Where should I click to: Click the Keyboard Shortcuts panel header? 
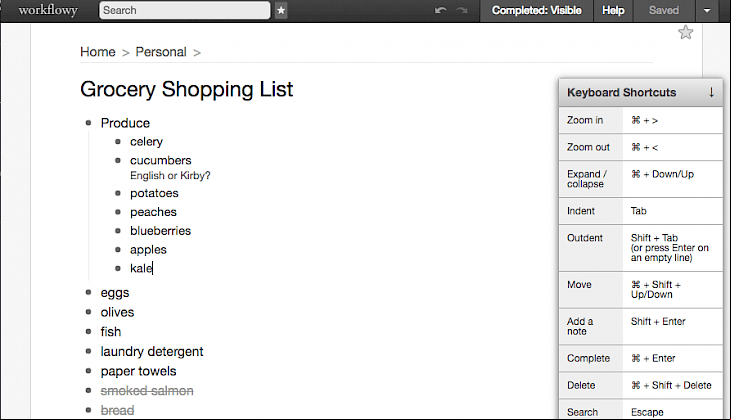(641, 92)
